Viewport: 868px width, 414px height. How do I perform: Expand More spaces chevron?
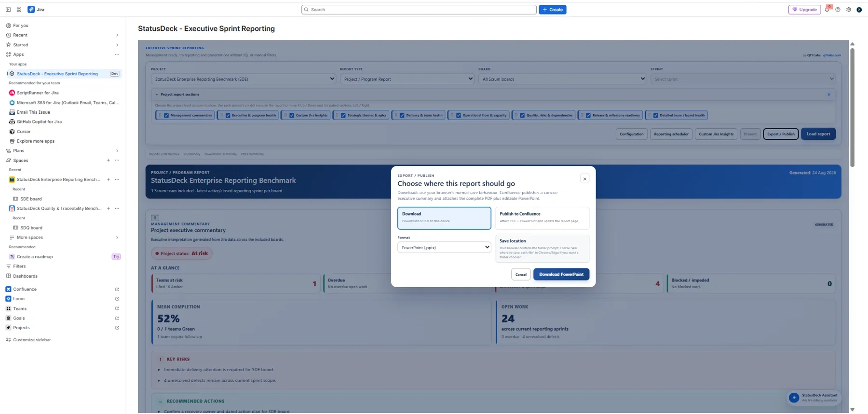(x=117, y=238)
